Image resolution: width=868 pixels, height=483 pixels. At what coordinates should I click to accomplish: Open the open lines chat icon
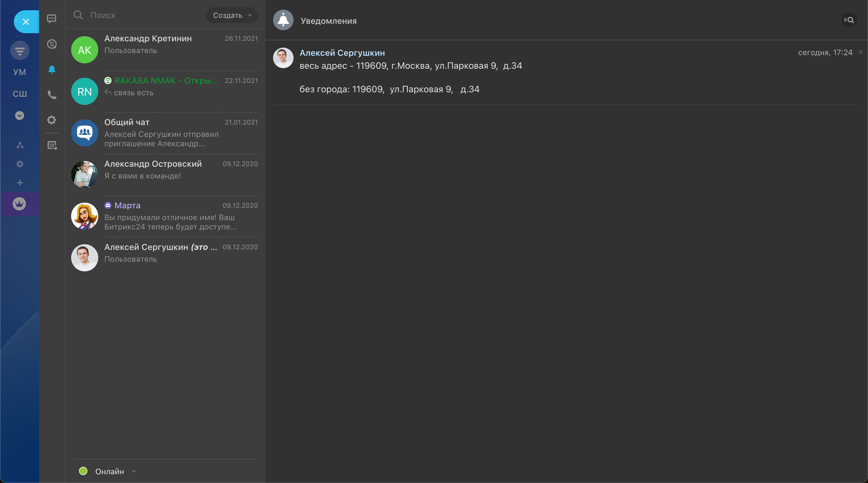(x=52, y=44)
